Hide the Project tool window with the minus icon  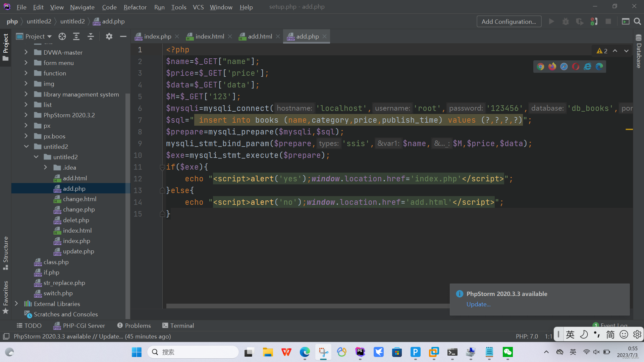[x=123, y=37]
